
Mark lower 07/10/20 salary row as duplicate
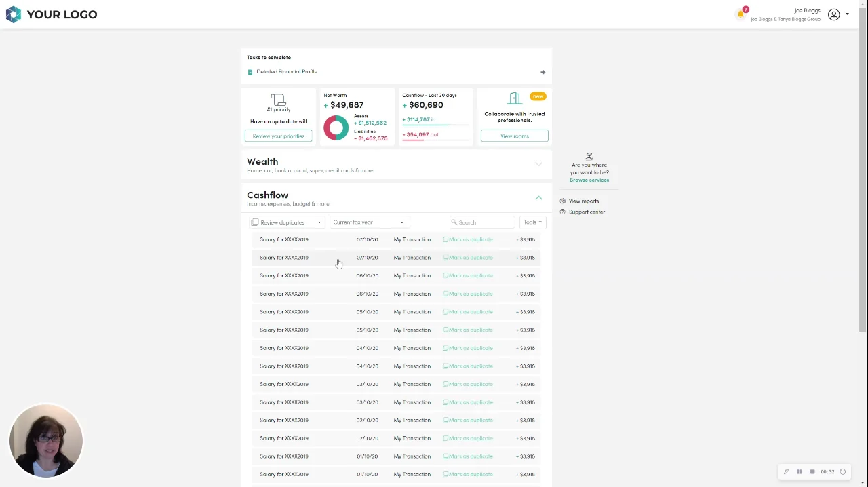[x=468, y=258]
